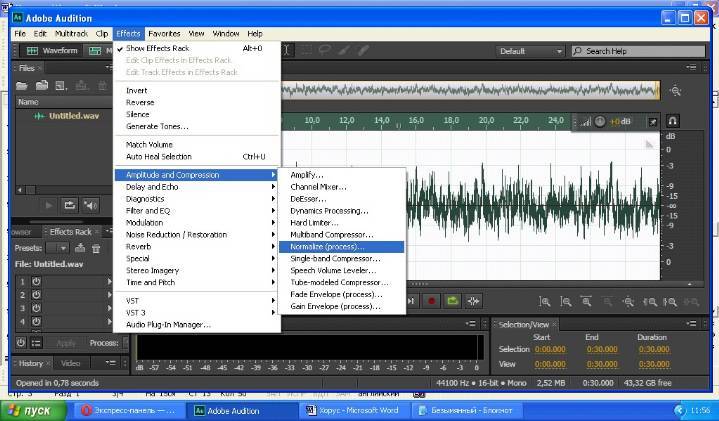Click View Duration time value
The height and width of the screenshot is (421, 719).
(654, 364)
